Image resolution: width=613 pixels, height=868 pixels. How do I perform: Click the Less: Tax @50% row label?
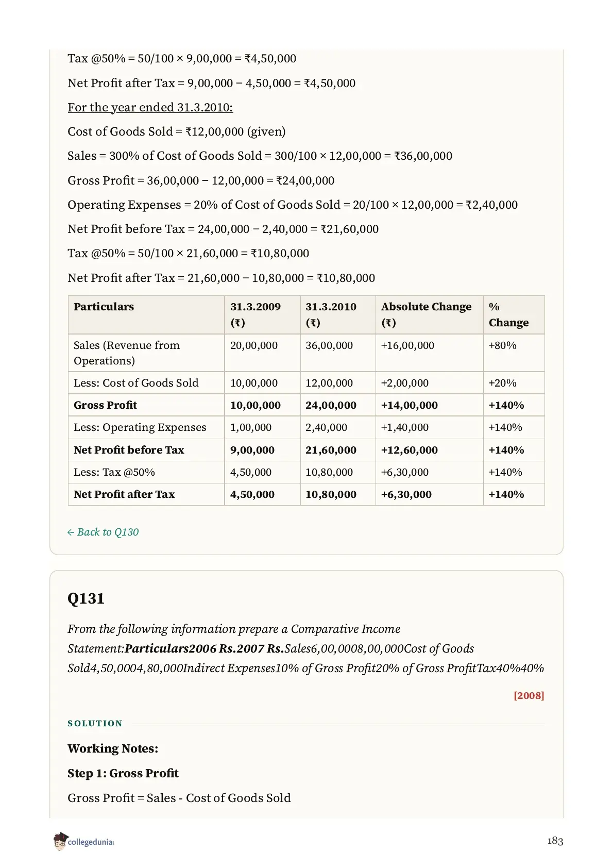[x=114, y=472]
